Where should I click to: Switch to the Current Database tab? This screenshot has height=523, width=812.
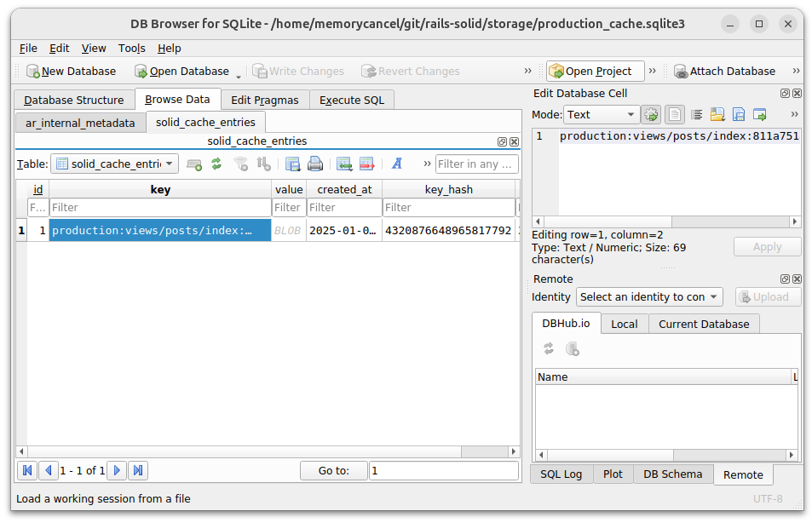point(704,325)
